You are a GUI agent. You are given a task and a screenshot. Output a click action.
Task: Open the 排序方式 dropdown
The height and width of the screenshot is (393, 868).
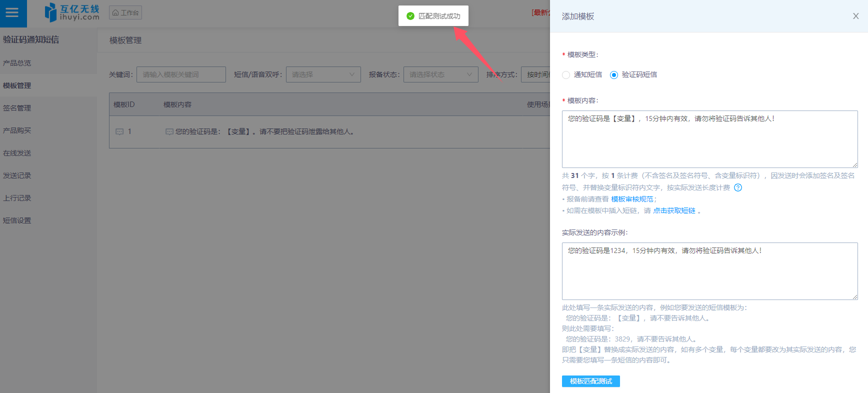[535, 74]
